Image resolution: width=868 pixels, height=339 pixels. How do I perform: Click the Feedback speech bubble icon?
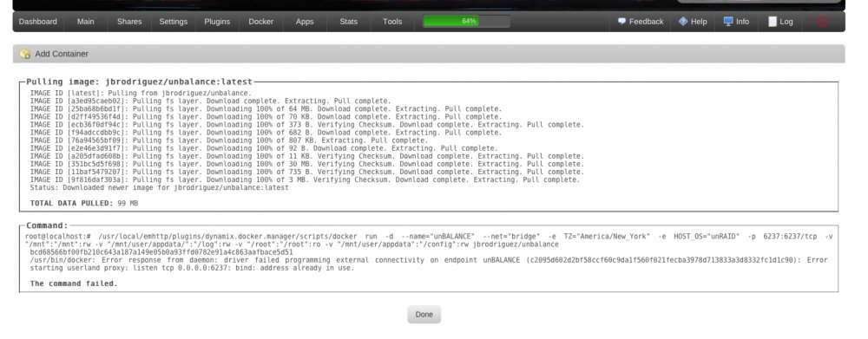pos(621,22)
